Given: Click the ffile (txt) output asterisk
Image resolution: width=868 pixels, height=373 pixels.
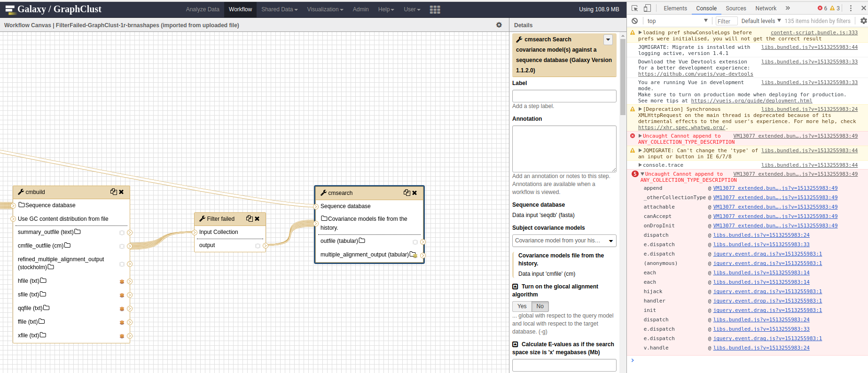Looking at the screenshot, I should pyautogui.click(x=122, y=323).
